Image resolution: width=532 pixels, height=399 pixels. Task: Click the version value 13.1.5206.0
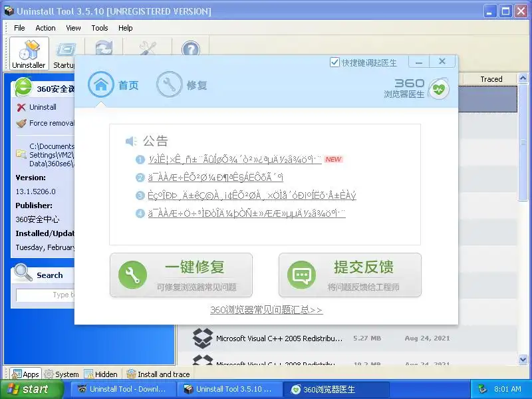[36, 192]
